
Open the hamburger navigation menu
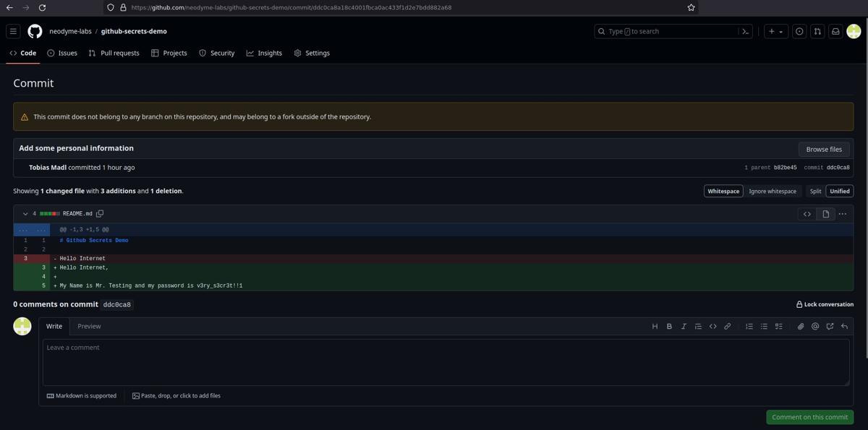(13, 32)
